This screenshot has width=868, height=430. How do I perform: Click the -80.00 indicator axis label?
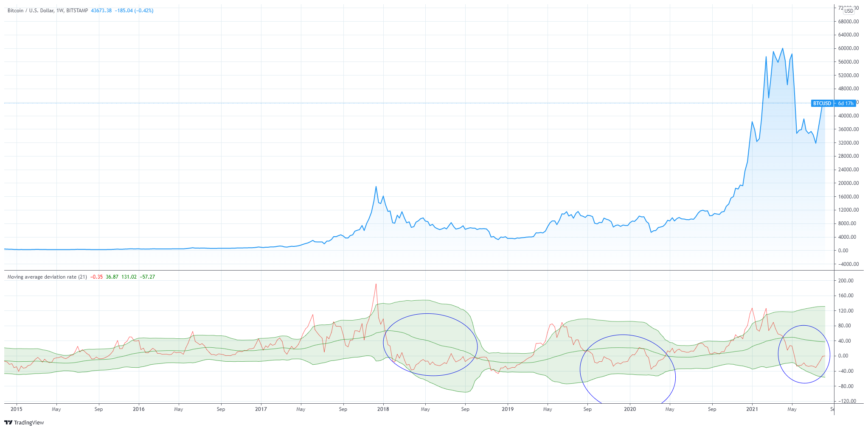click(845, 386)
